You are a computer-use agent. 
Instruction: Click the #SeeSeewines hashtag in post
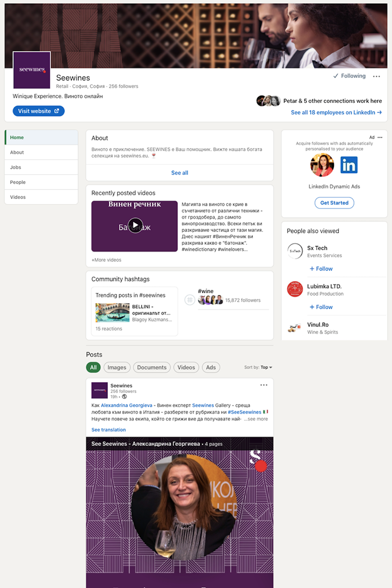pos(245,412)
